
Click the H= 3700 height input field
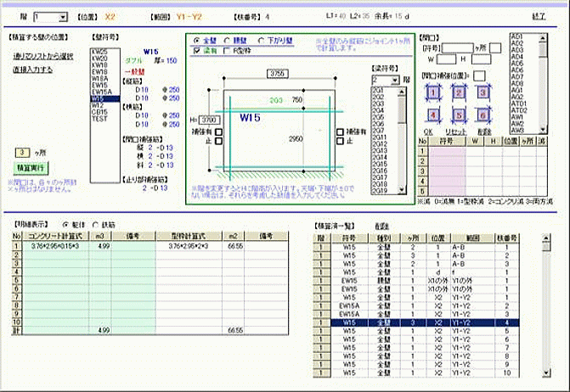pyautogui.click(x=211, y=120)
